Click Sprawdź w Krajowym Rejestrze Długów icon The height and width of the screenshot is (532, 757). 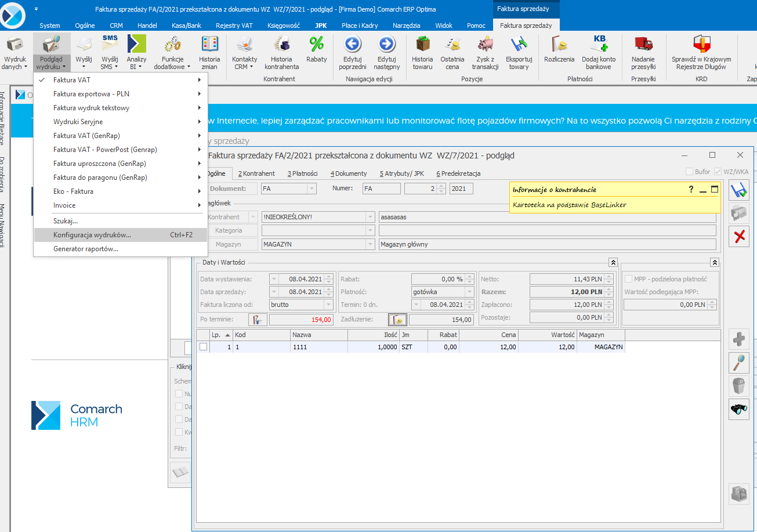tap(701, 45)
